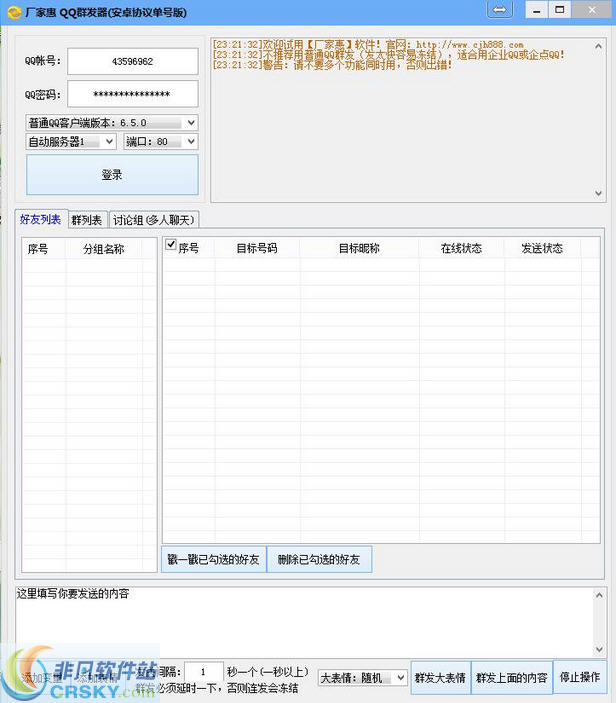Click the 发送状态 column header
Viewport: 616px width, 703px height.
point(542,248)
